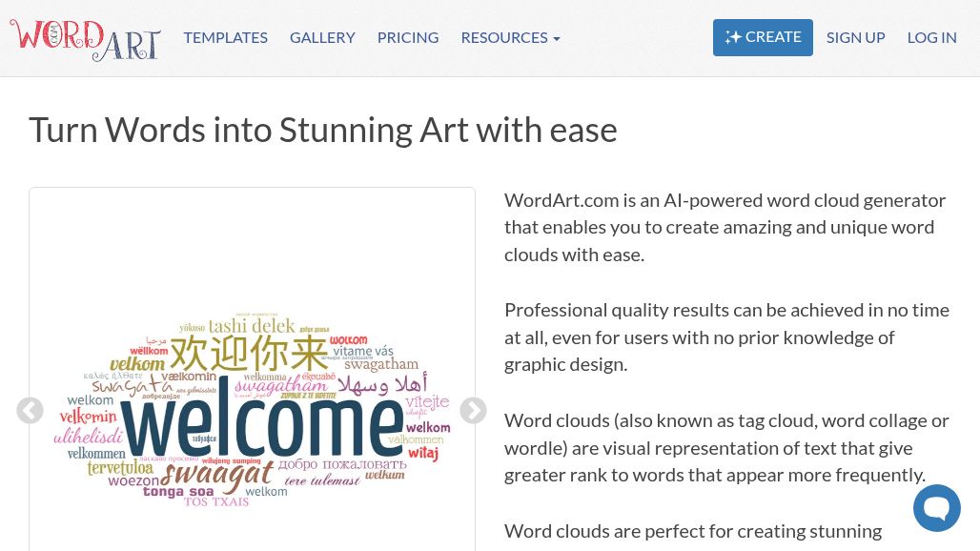Image resolution: width=980 pixels, height=551 pixels.
Task: Open the TEMPLATES page
Action: tap(225, 37)
